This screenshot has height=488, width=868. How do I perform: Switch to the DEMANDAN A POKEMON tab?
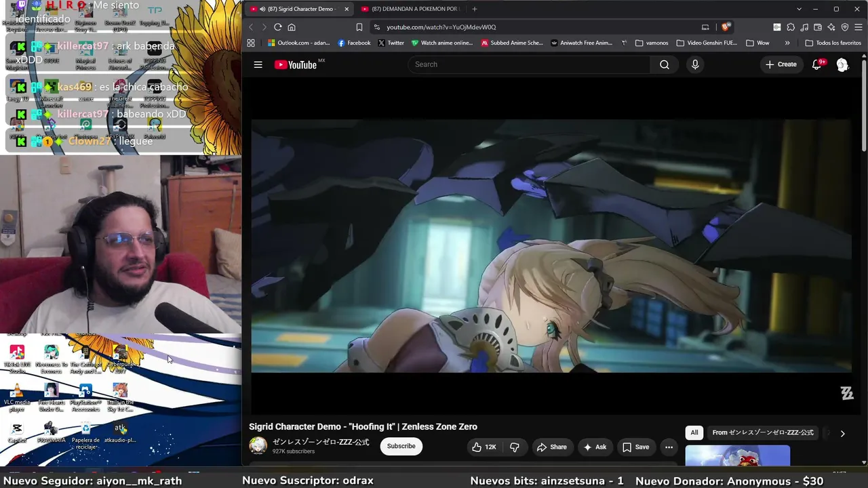click(410, 9)
